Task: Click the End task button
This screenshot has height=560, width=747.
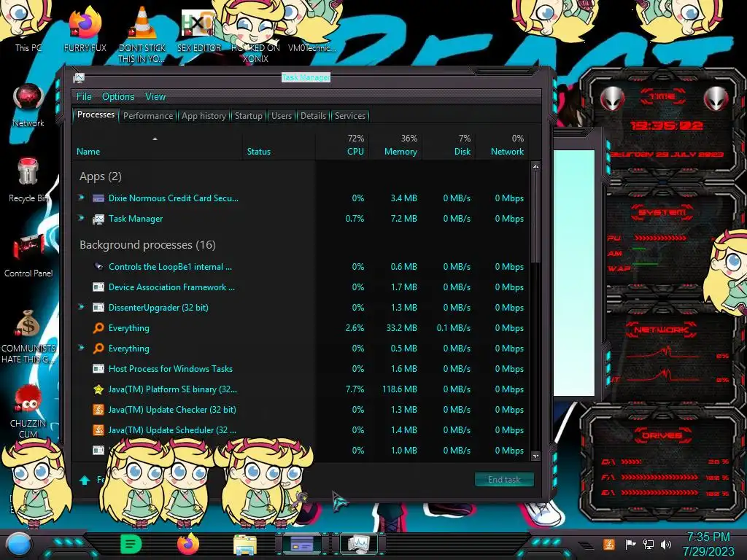Action: point(504,480)
